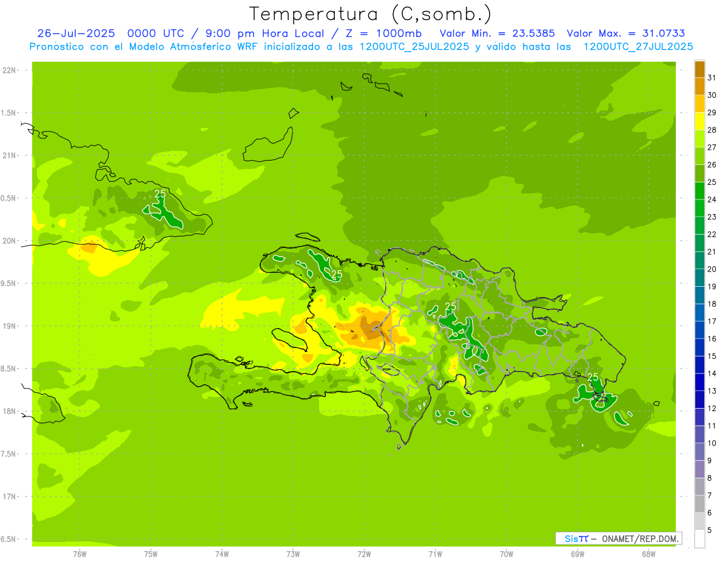Click gray legend swatch between 6 and 7

[x=699, y=504]
